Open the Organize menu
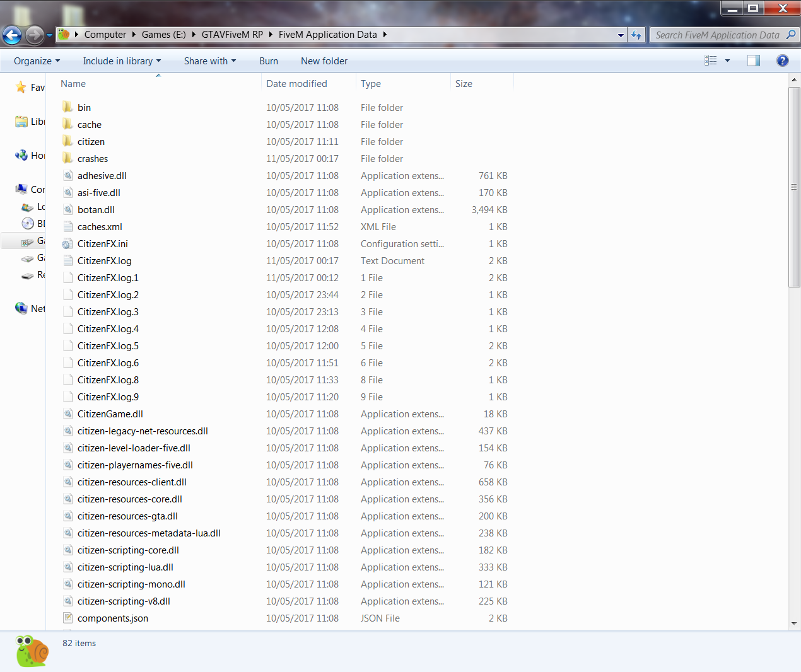Image resolution: width=801 pixels, height=672 pixels. pyautogui.click(x=37, y=61)
